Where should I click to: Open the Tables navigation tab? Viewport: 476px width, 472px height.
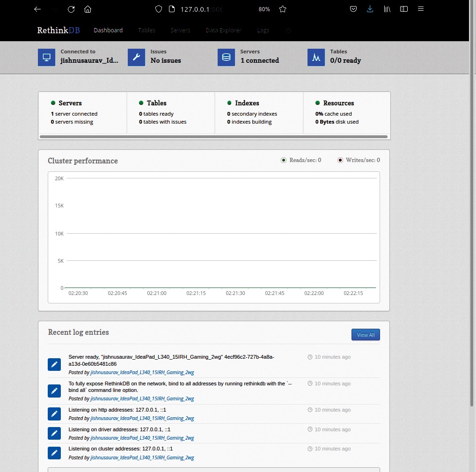pyautogui.click(x=146, y=30)
